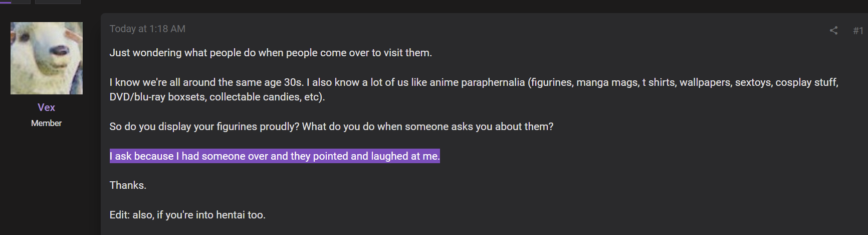868x235 pixels.
Task: Click the 'I know we're all around' sentence
Action: (x=206, y=82)
